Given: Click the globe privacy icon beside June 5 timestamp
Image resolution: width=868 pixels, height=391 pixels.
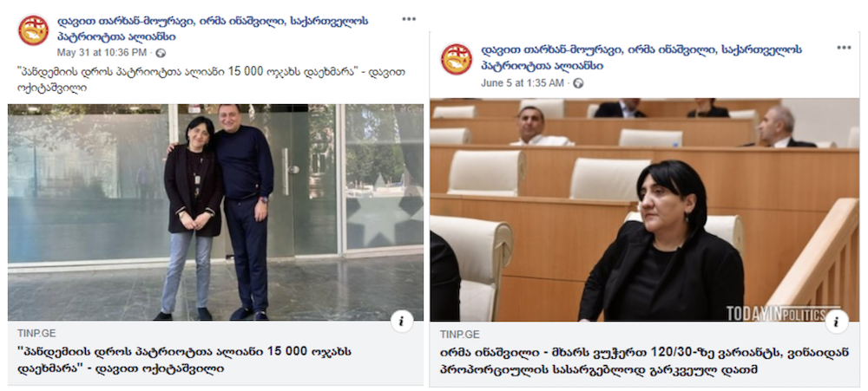Looking at the screenshot, I should (578, 83).
